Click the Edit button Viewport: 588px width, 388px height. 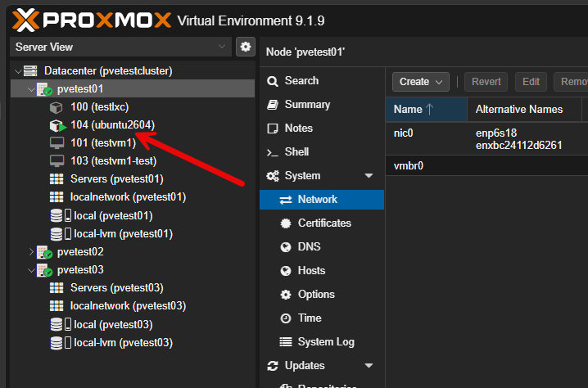tap(531, 82)
